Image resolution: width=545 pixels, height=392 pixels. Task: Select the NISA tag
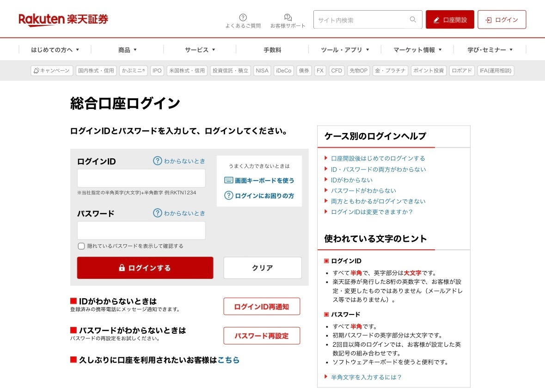click(x=262, y=71)
